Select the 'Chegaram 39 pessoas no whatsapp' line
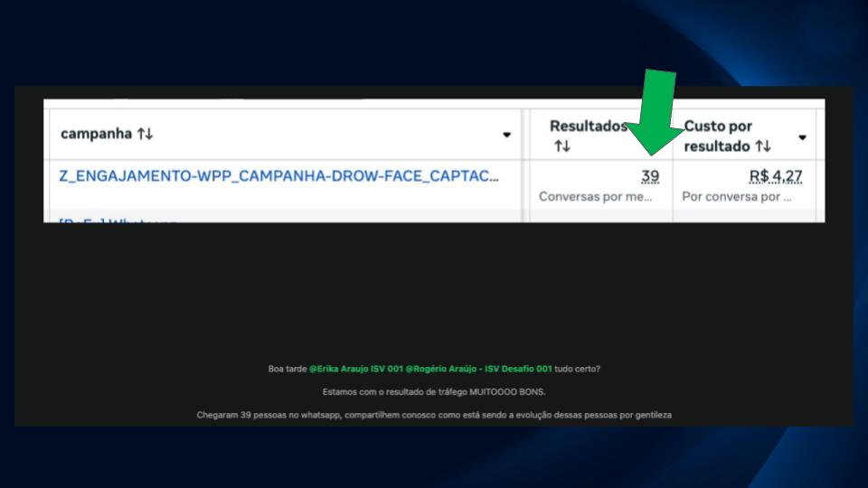This screenshot has width=868, height=488. pyautogui.click(x=434, y=415)
